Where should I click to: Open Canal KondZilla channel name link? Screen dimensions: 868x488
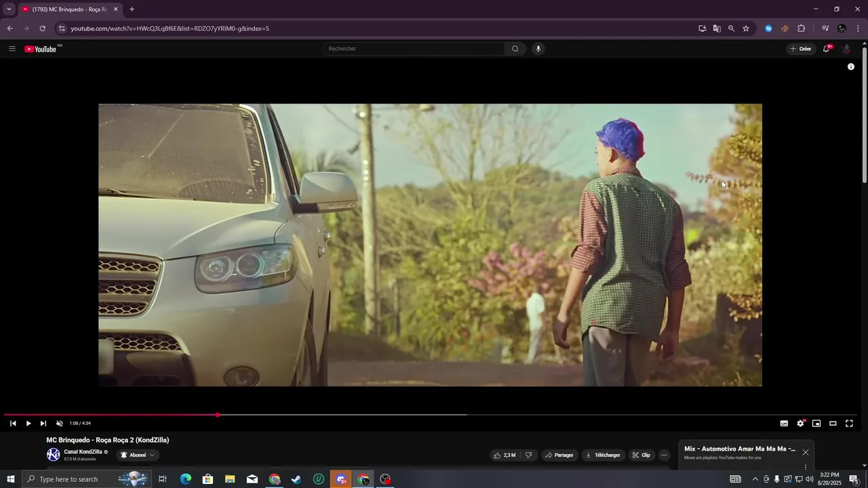coord(83,452)
